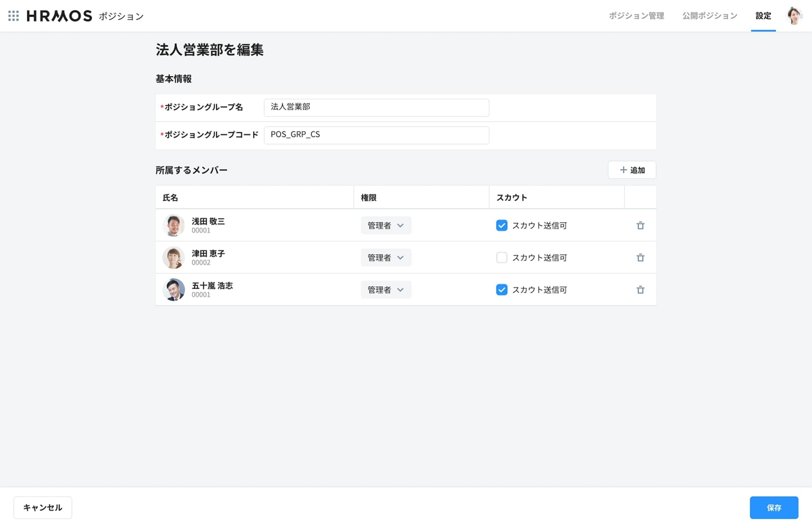Click 浅田 敬三's profile photo
The width and height of the screenshot is (812, 528).
[173, 226]
